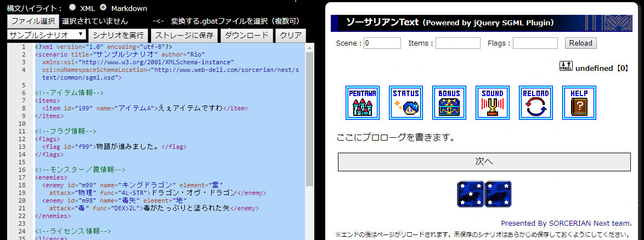This screenshot has width=644, height=240.
Task: Click the ファイル選択 file chooser button
Action: pyautogui.click(x=33, y=21)
